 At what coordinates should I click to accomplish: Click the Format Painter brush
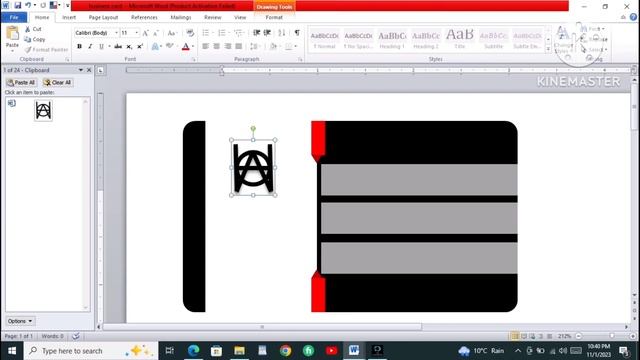coord(46,50)
